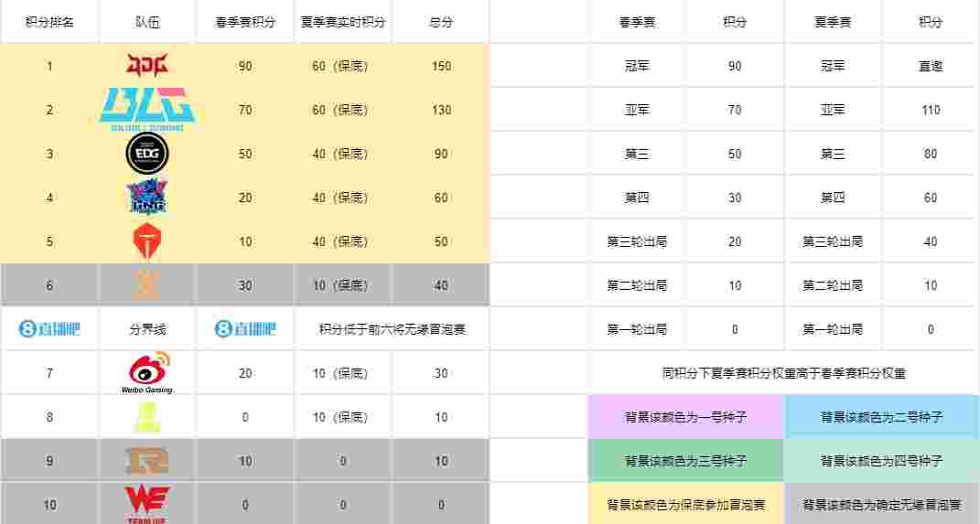Click the faded orange team logo in rank 6 row

coord(147,284)
